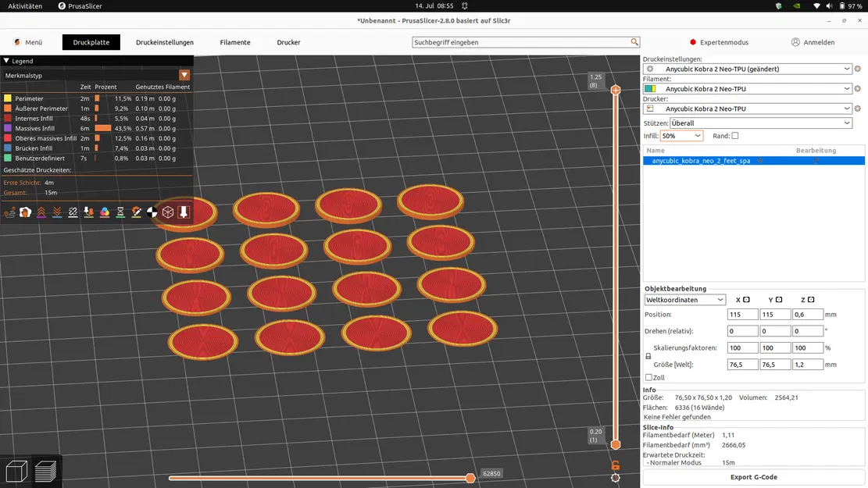Click the Y axis mirror icon
Image resolution: width=868 pixels, height=488 pixels.
[779, 300]
